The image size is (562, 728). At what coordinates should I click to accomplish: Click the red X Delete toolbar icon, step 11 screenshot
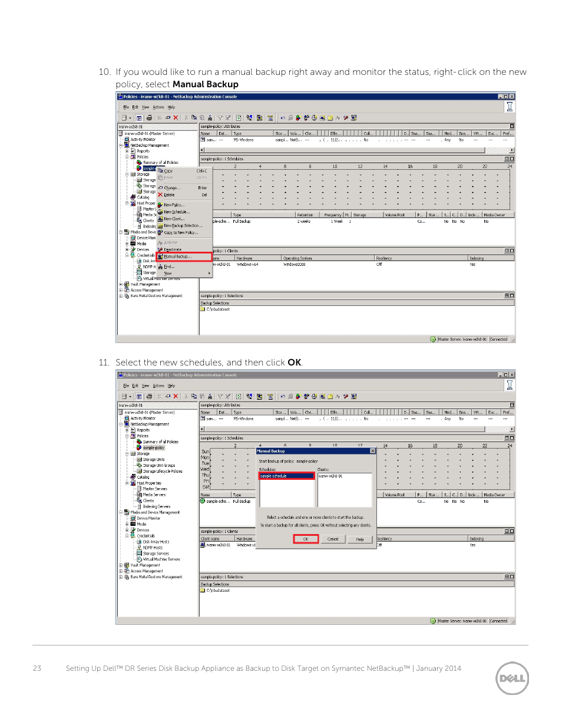tap(176, 397)
